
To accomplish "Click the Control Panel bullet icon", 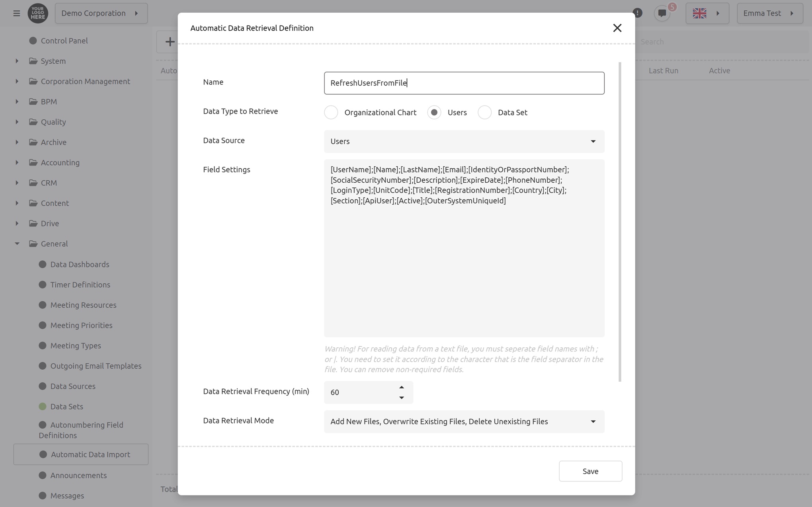I will 33,41.
